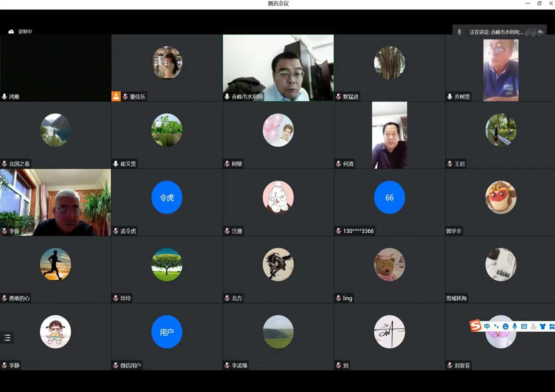Toggle Chinese input mode on Sogou bar

(x=487, y=327)
